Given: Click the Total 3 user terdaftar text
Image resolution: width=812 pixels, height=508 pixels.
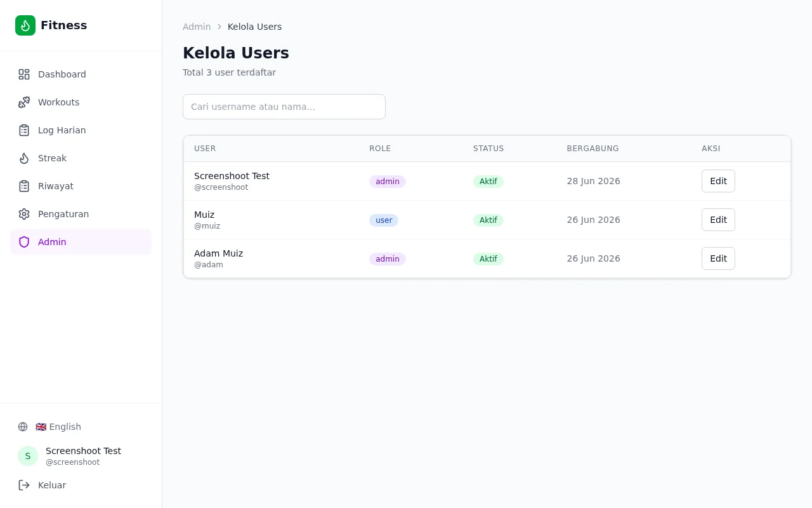Looking at the screenshot, I should [x=229, y=72].
